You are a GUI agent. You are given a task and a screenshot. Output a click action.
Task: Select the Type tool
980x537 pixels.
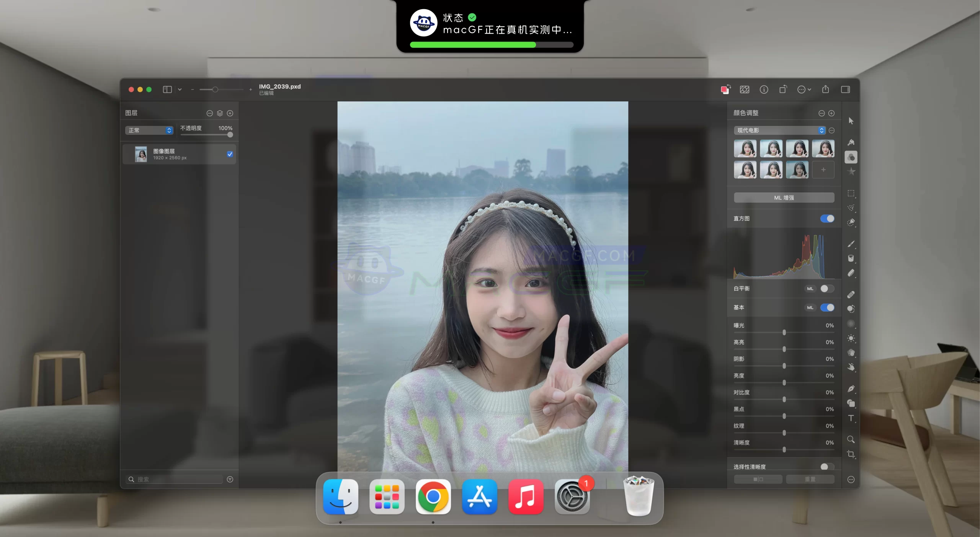pos(851,419)
